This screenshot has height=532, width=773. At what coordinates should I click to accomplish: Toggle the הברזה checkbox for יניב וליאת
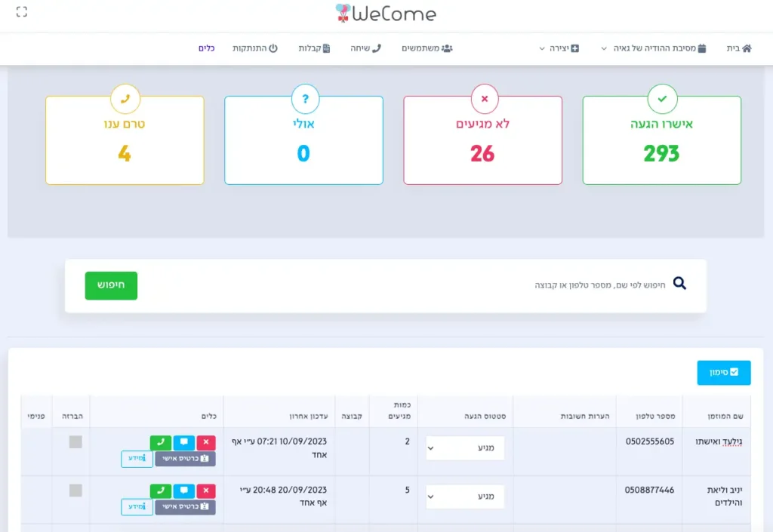click(x=75, y=490)
